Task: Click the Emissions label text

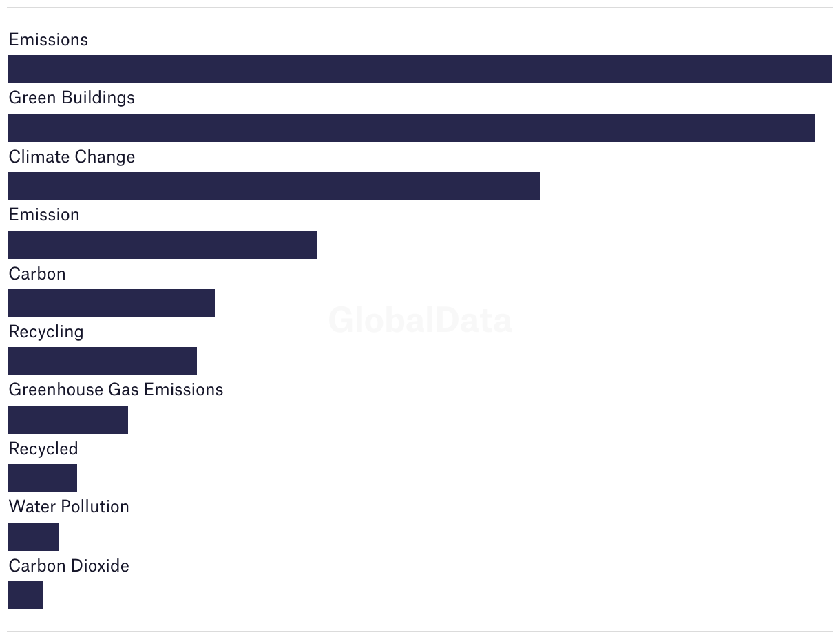Action: [48, 40]
